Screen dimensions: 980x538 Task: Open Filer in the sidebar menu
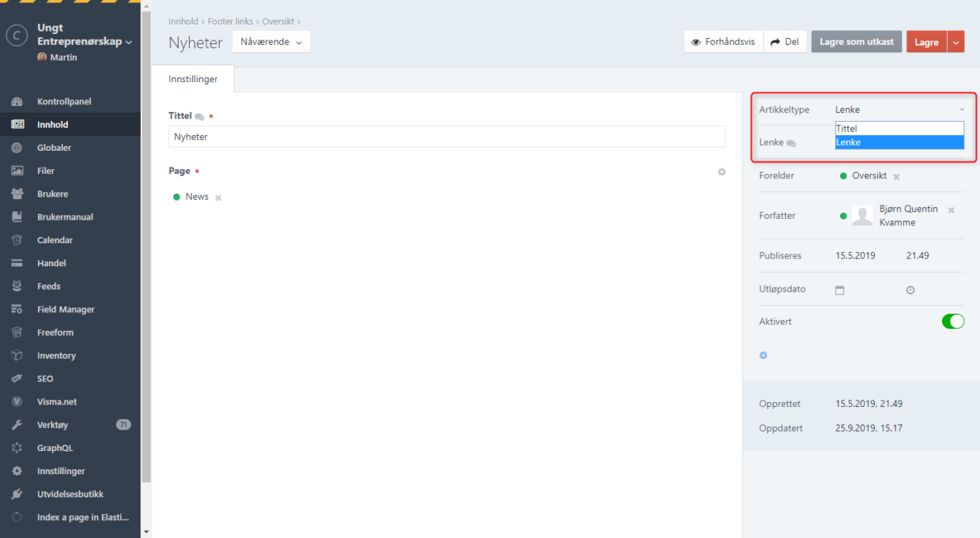coord(46,171)
